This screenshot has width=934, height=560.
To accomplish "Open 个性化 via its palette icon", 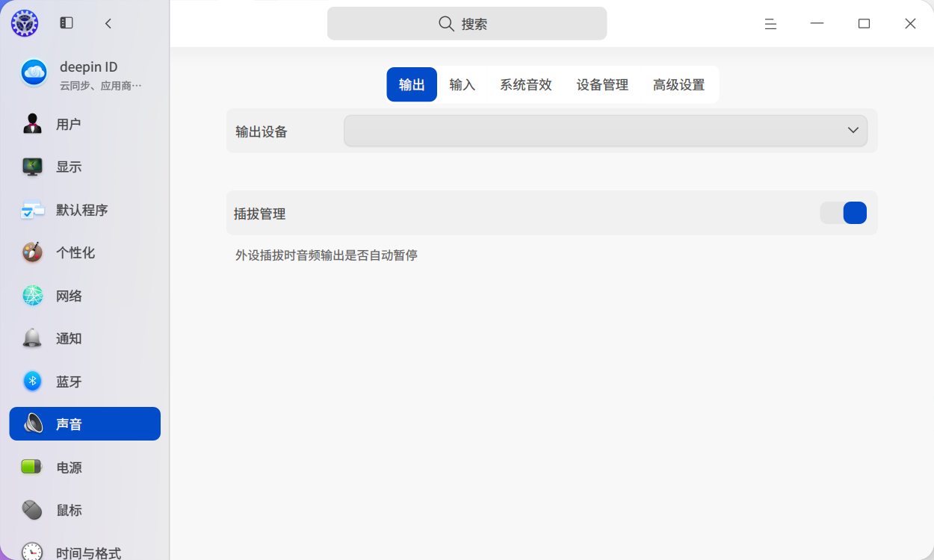I will 32,252.
